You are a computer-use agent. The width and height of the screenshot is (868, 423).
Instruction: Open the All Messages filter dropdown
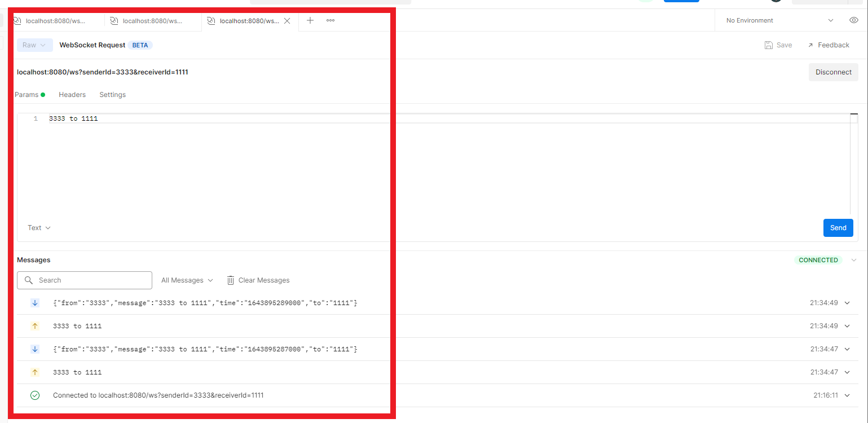pos(187,280)
